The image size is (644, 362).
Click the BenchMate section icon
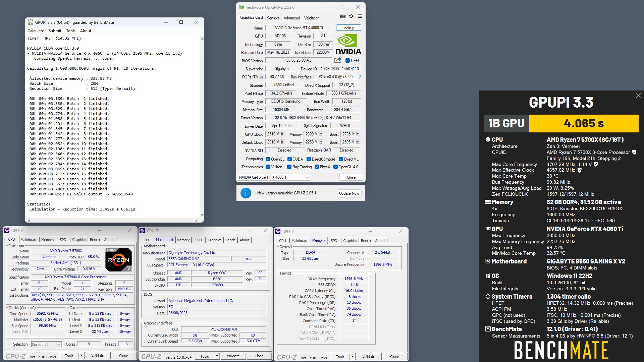pos(488,329)
